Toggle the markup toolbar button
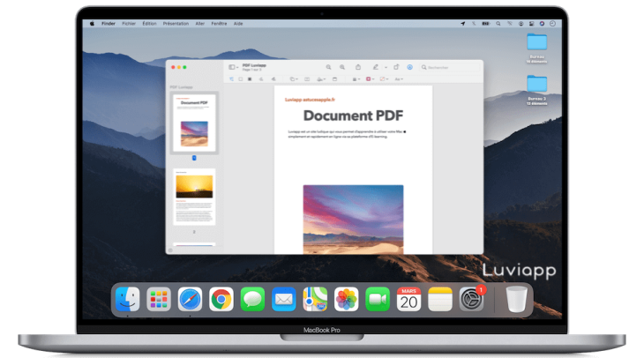This screenshot has height=358, width=644. [x=409, y=66]
